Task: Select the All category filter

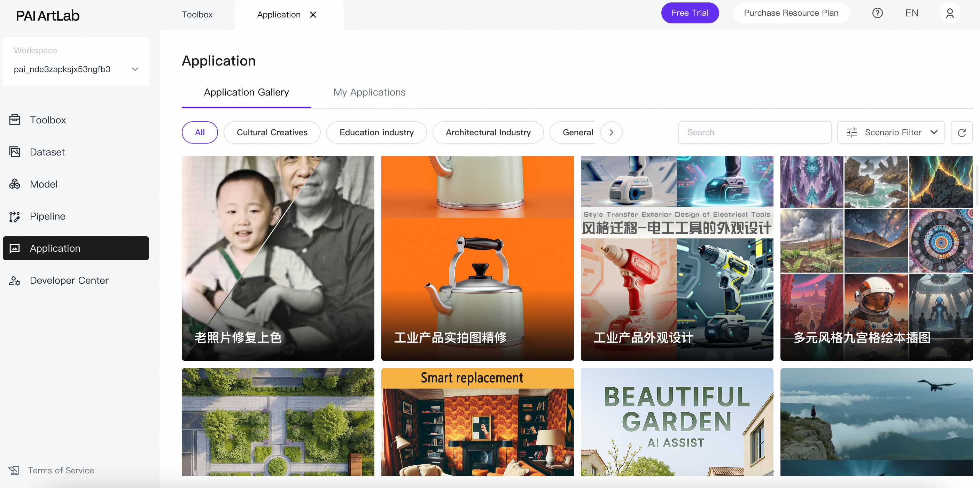Action: pyautogui.click(x=200, y=132)
